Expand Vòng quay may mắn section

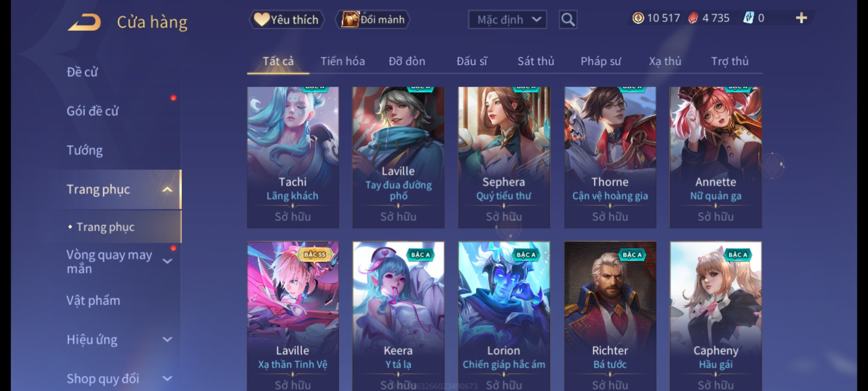tap(167, 261)
